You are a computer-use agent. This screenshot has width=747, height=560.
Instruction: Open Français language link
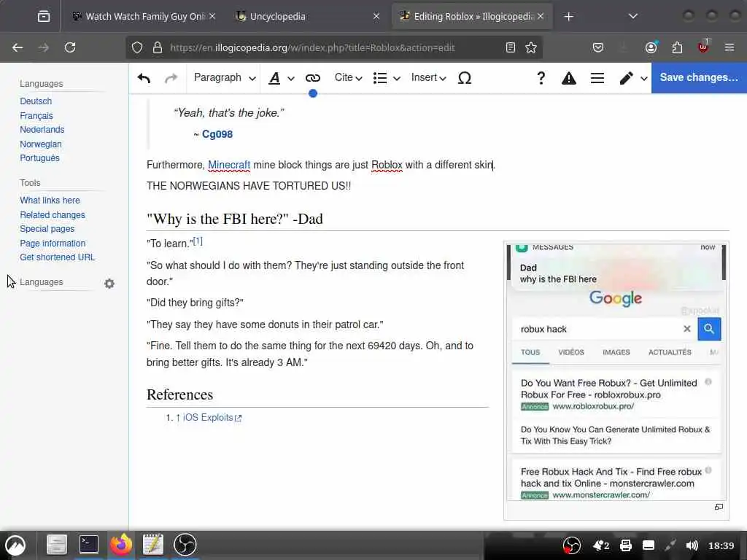[x=36, y=116]
